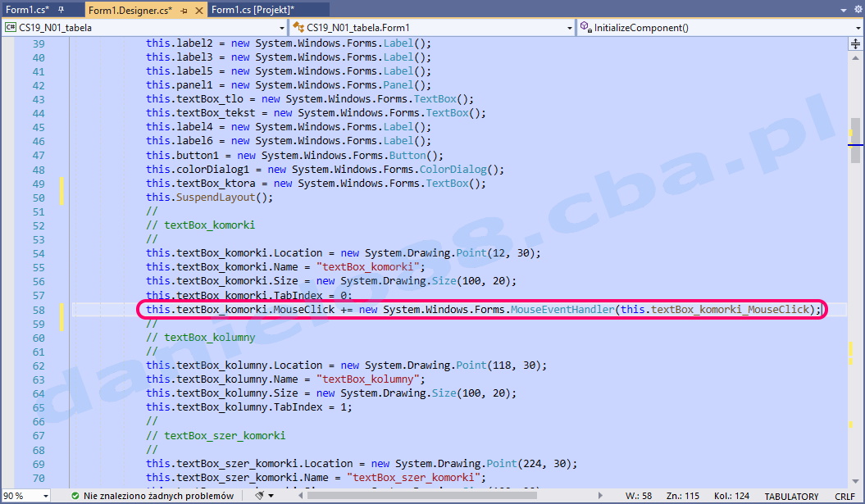Switch to the Form1.cs [Projekt]* tab
The width and height of the screenshot is (865, 504).
(253, 10)
